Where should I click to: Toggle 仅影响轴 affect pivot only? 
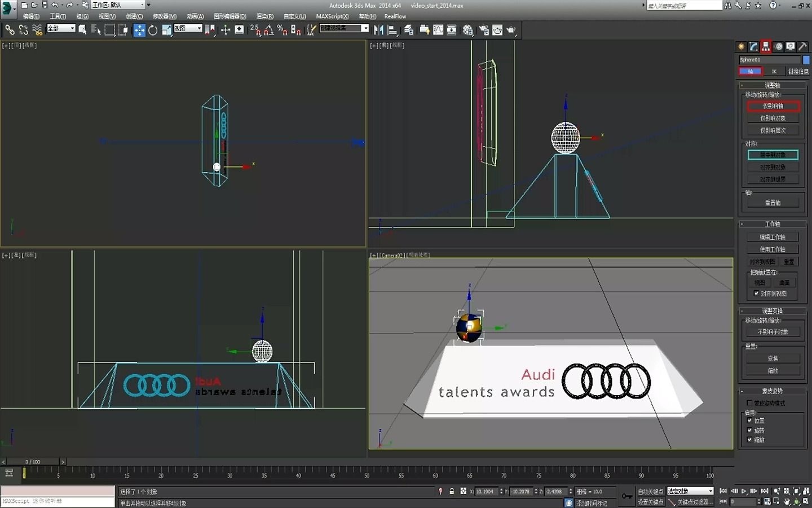(773, 106)
